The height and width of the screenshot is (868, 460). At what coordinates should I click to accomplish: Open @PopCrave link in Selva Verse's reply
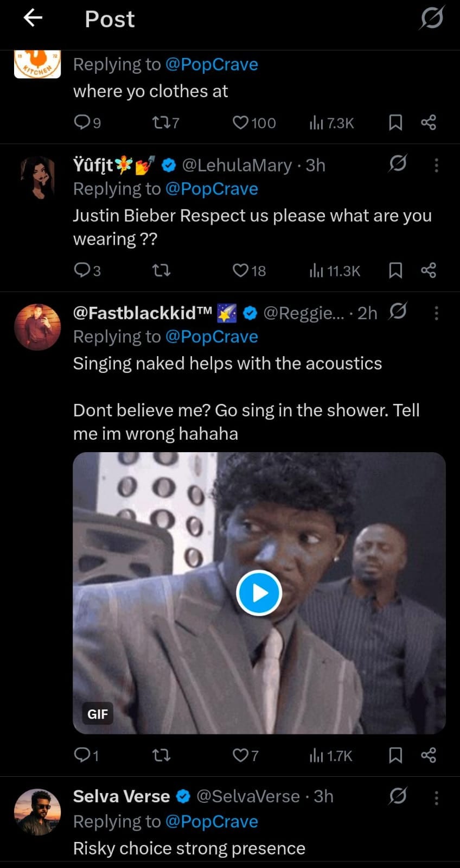pos(211,821)
